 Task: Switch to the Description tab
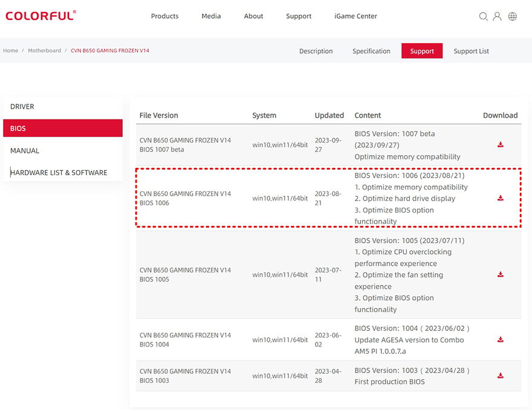pyautogui.click(x=316, y=51)
